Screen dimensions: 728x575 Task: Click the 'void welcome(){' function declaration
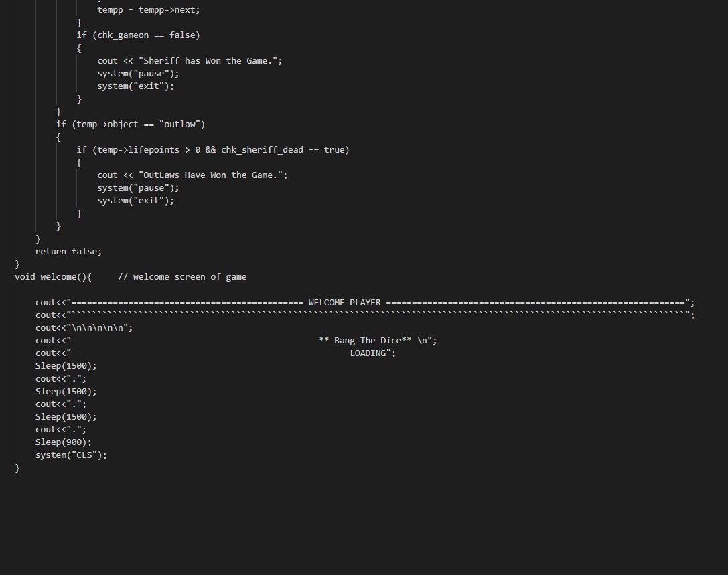pos(54,277)
